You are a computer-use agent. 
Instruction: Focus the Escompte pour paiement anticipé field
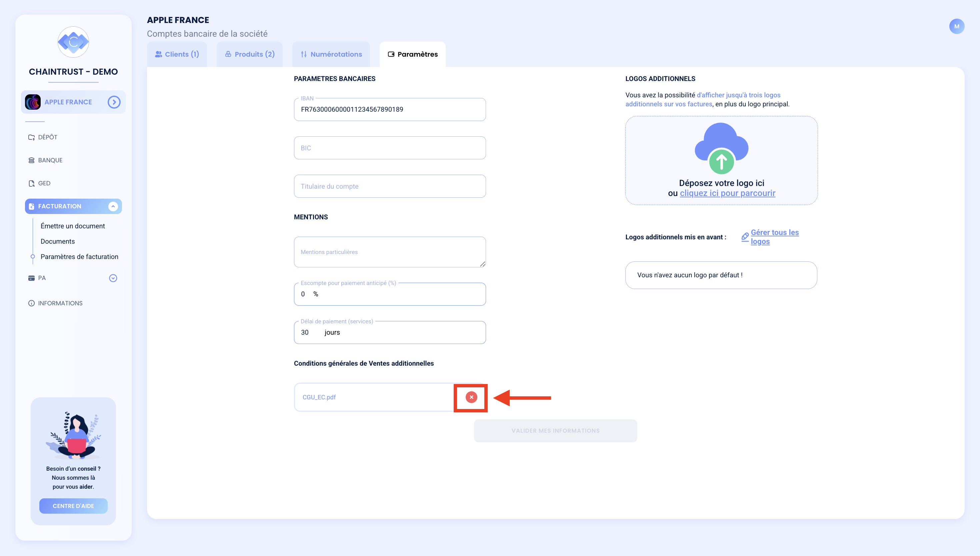point(390,294)
